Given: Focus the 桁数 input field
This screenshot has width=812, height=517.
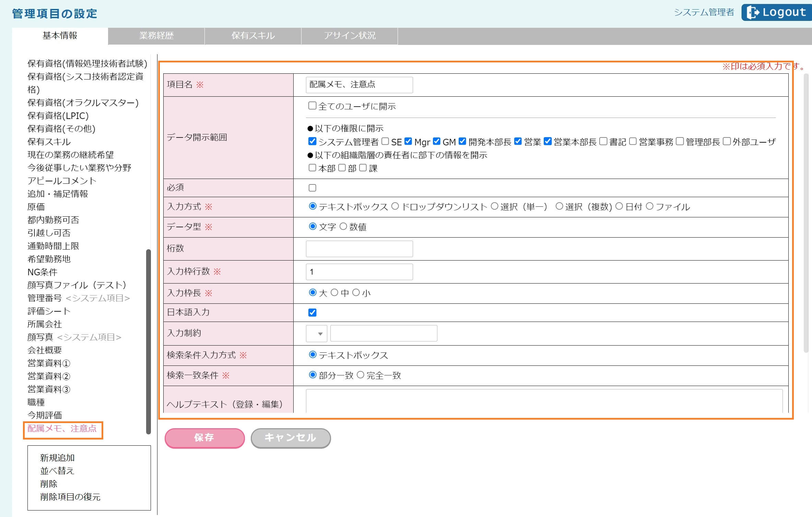Looking at the screenshot, I should pos(359,249).
